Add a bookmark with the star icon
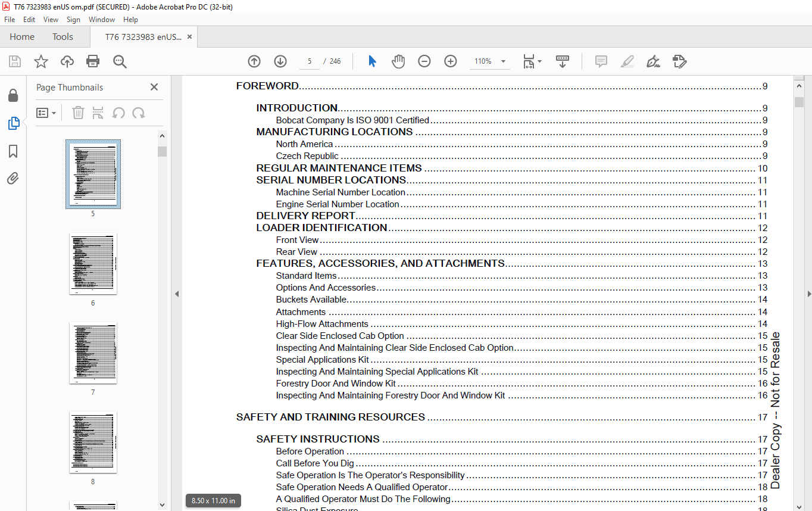The height and width of the screenshot is (511, 812). click(40, 61)
